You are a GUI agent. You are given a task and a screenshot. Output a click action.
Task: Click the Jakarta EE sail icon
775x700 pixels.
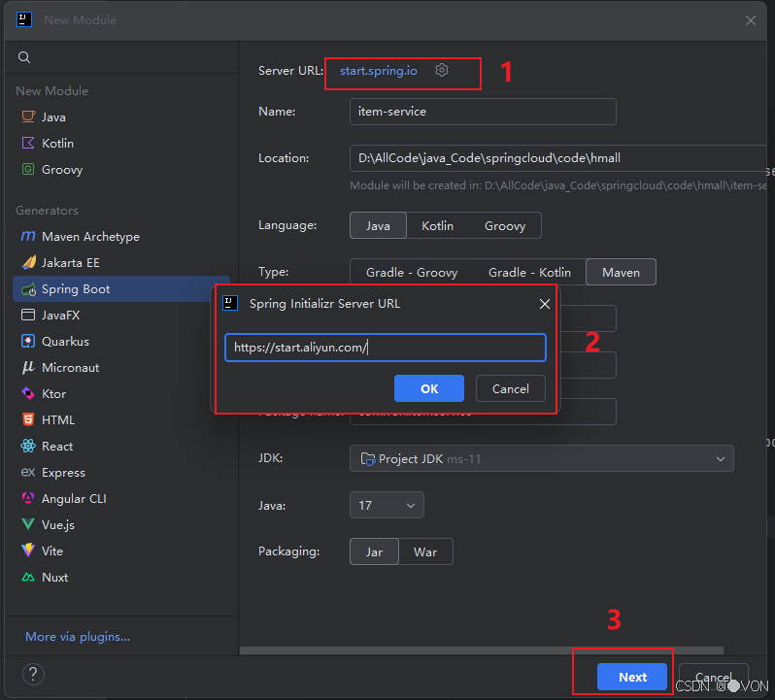(28, 262)
